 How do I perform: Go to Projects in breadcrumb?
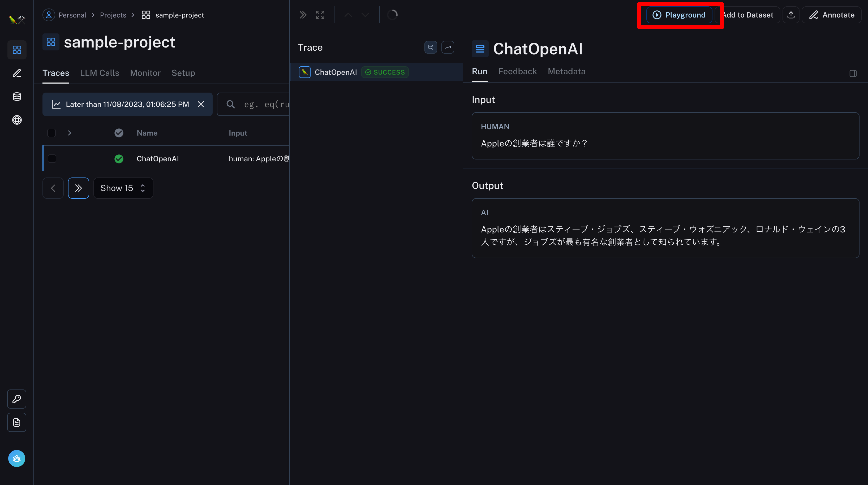coord(113,15)
